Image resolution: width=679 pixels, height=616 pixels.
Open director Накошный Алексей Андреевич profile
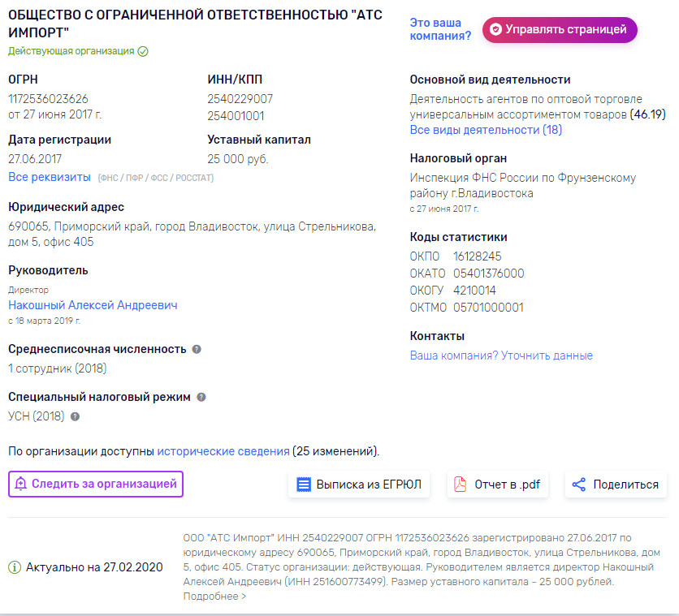pyautogui.click(x=93, y=305)
